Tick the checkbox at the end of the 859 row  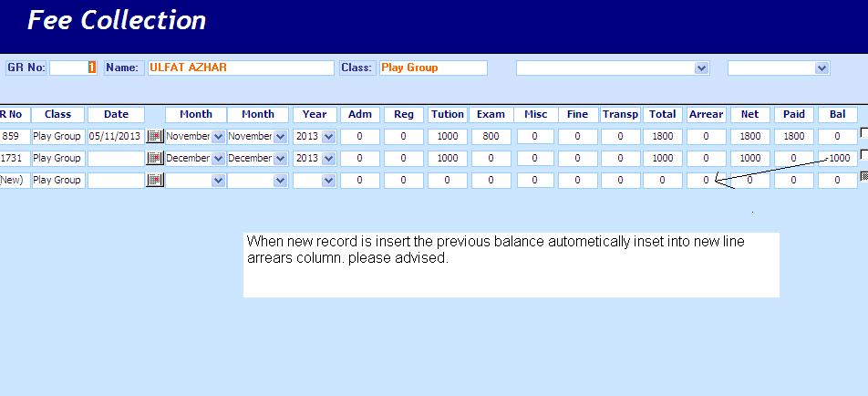pyautogui.click(x=864, y=133)
